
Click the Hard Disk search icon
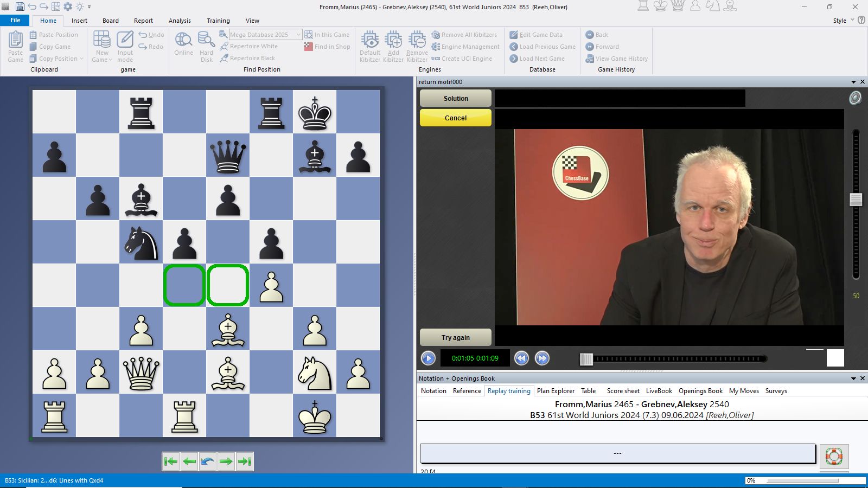click(206, 40)
